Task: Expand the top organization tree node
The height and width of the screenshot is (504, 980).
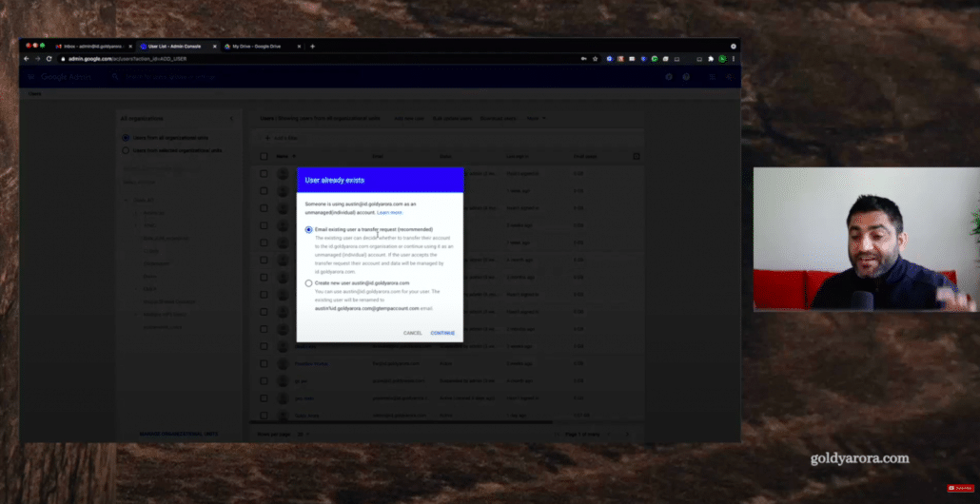Action: (126, 200)
